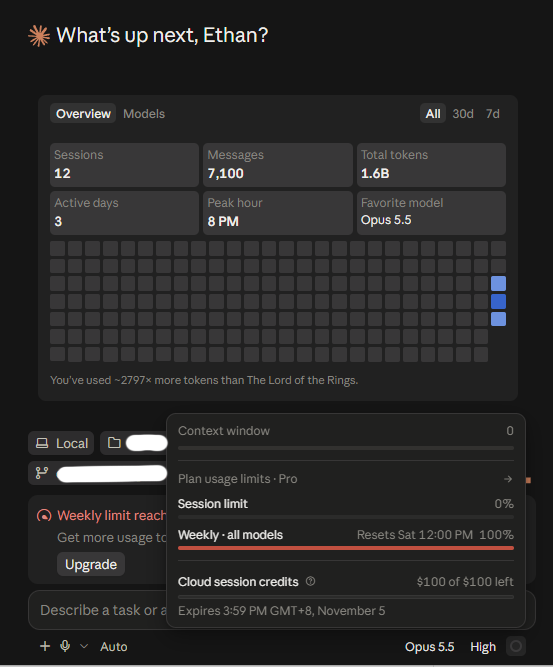Image resolution: width=553 pixels, height=667 pixels.
Task: Open the Auto mode selector
Action: [114, 647]
